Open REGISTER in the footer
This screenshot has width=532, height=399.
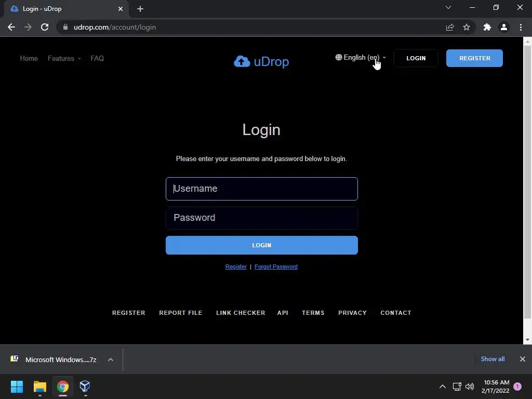pyautogui.click(x=129, y=313)
